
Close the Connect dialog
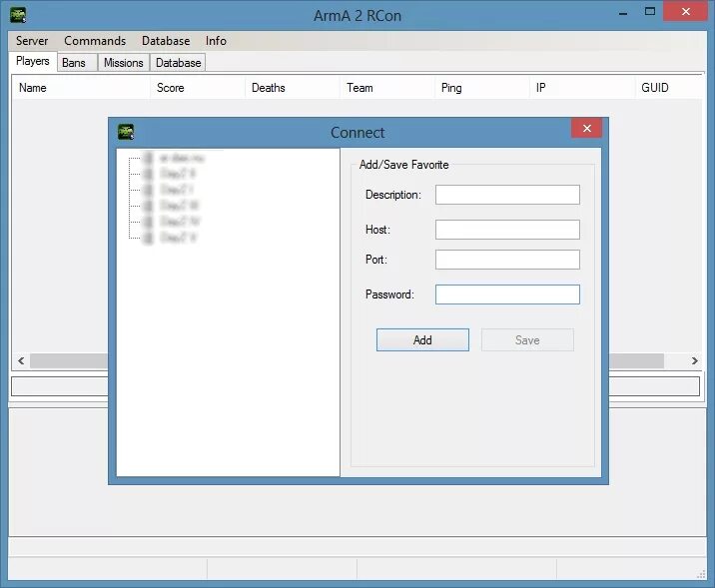587,128
